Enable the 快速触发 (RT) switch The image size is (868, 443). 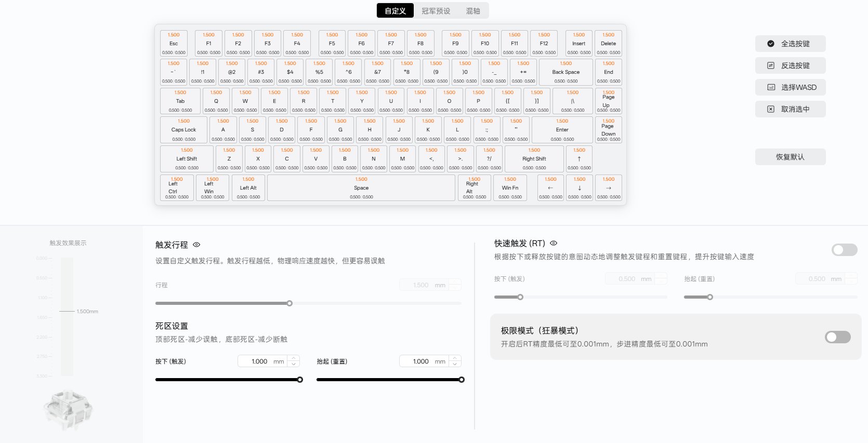click(844, 250)
